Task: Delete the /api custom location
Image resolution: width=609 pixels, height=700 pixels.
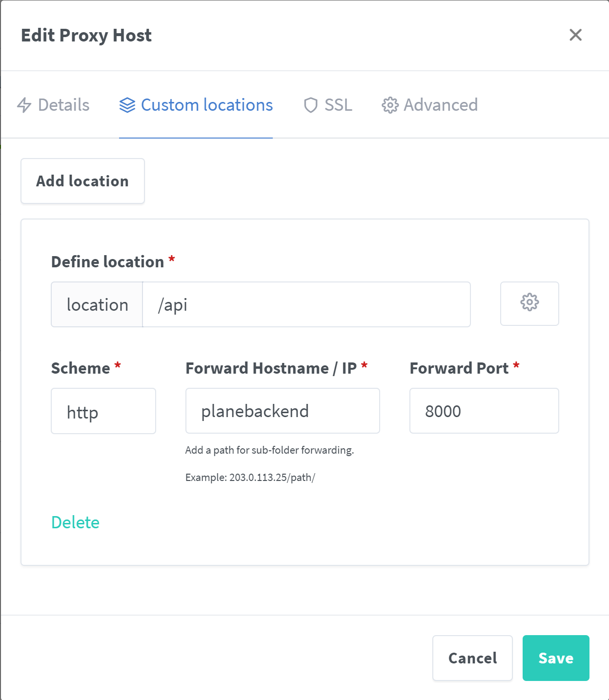Action: [x=75, y=522]
